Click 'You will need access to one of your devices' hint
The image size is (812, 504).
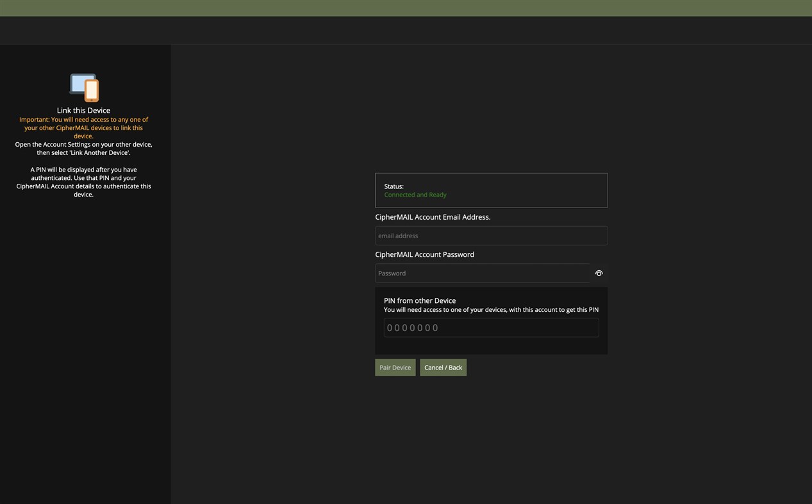pyautogui.click(x=491, y=310)
